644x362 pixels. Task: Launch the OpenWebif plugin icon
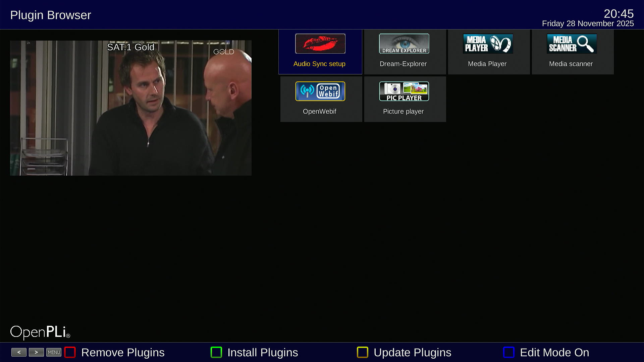pyautogui.click(x=320, y=91)
